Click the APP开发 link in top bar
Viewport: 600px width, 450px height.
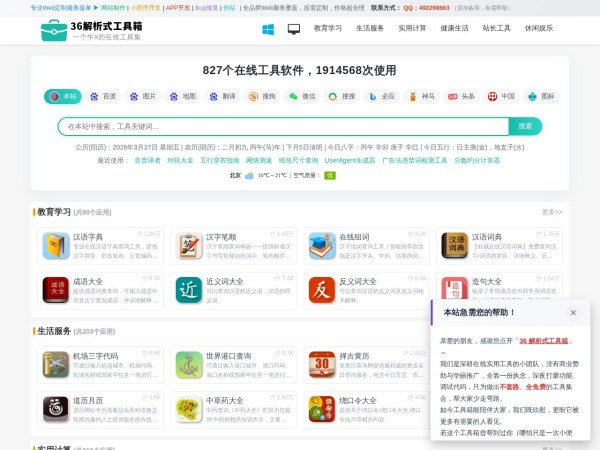178,8
